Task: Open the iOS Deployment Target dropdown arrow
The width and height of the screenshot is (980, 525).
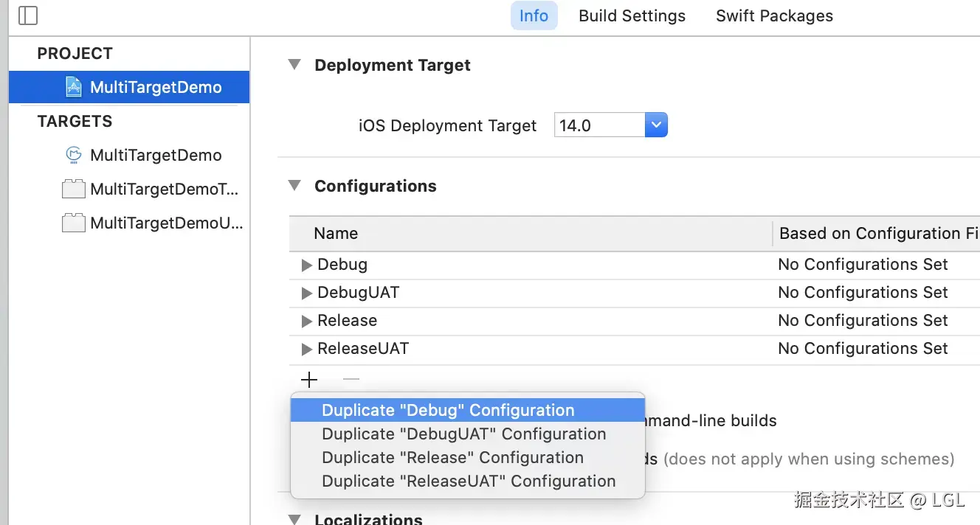Action: (x=656, y=125)
